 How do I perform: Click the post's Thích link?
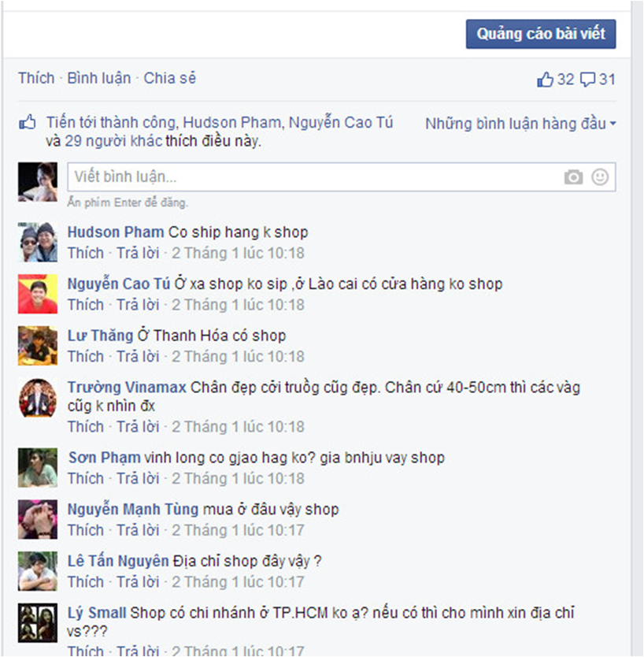[x=36, y=78]
